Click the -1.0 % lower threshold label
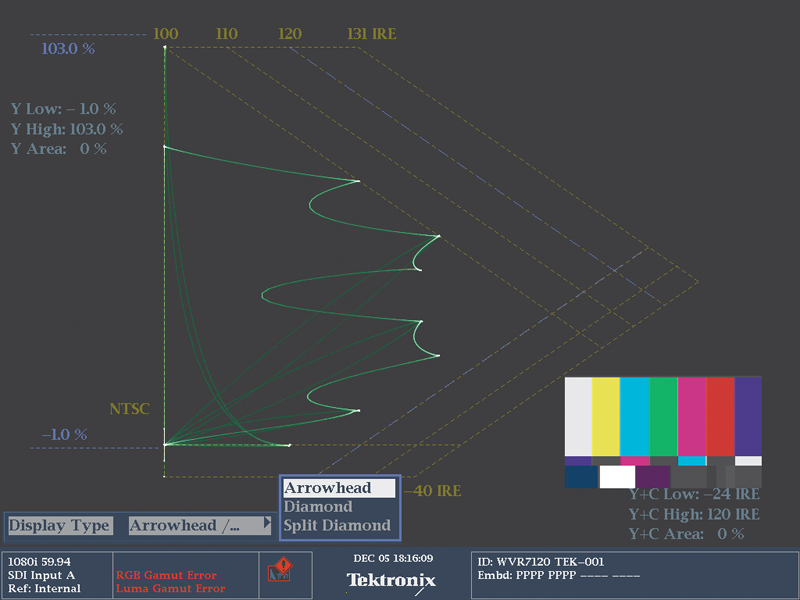The height and width of the screenshot is (600, 800). pyautogui.click(x=64, y=435)
